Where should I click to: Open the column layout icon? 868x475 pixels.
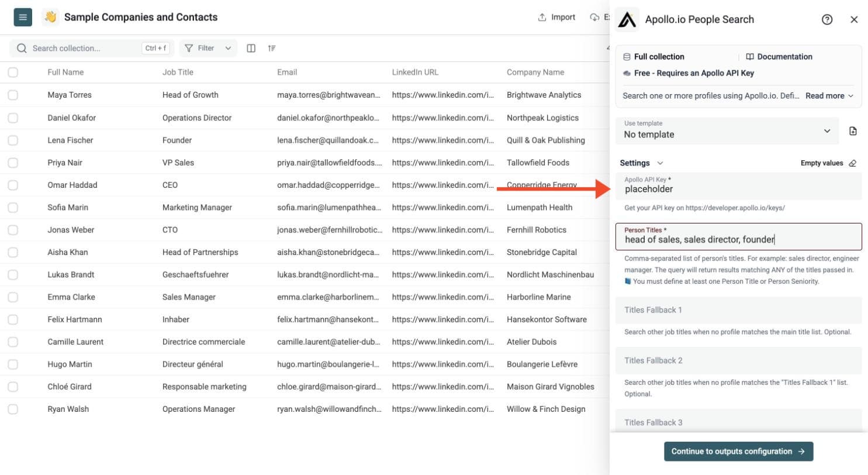coord(251,48)
